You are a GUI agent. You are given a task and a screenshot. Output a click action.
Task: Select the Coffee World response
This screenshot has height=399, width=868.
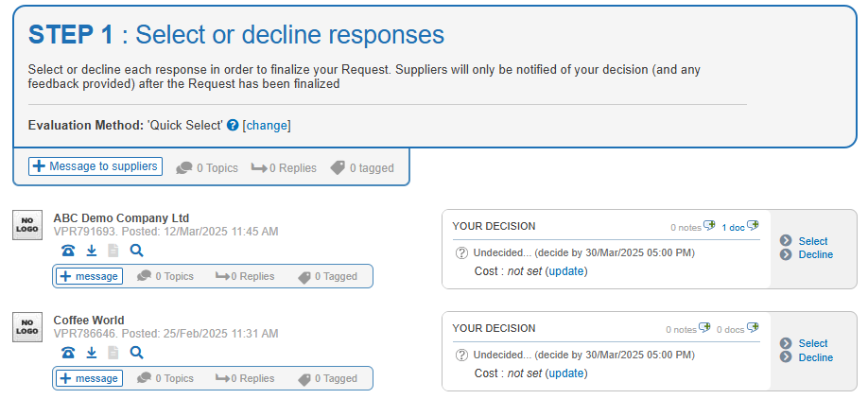click(x=812, y=343)
